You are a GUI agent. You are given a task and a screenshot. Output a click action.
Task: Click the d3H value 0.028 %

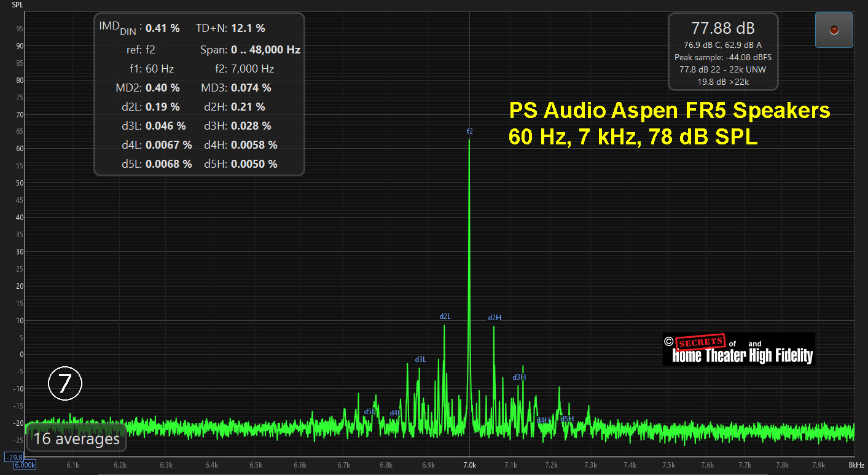tap(251, 126)
